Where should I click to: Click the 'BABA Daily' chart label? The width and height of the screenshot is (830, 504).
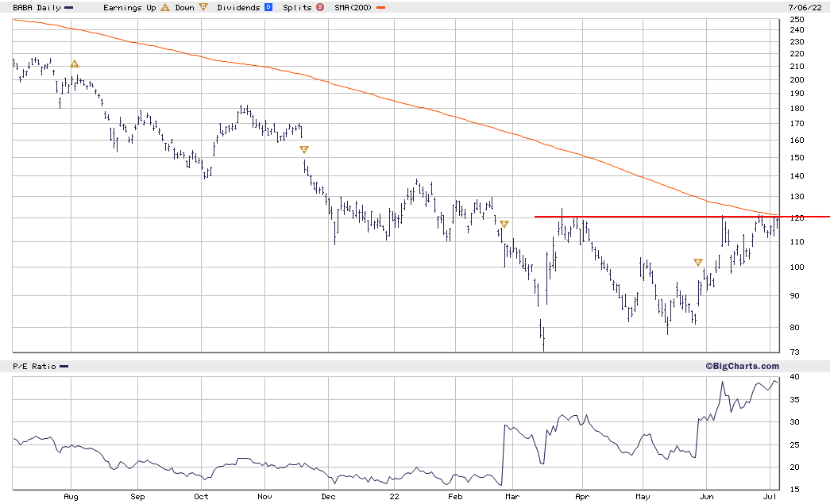click(x=37, y=8)
